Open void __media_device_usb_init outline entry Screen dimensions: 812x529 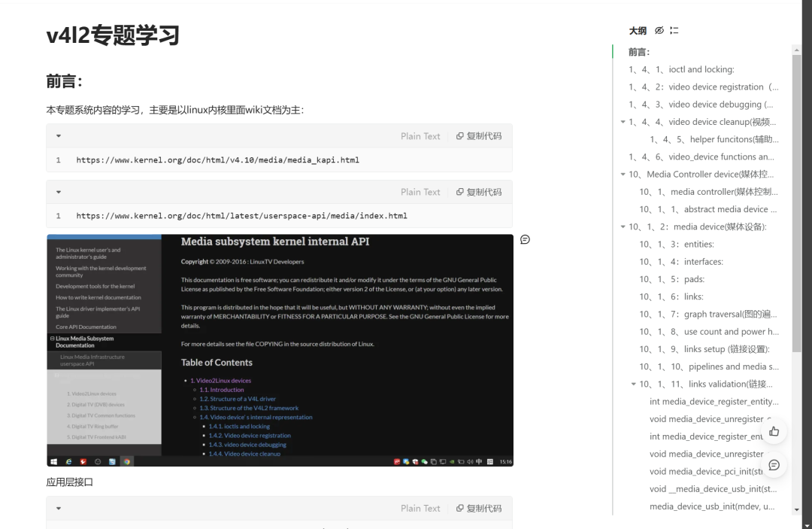click(x=713, y=489)
